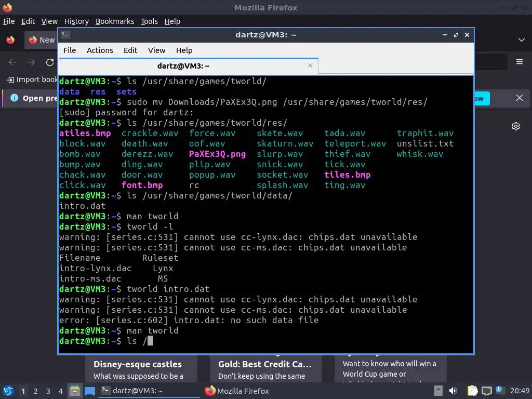Open the Lubuntu start menu icon
This screenshot has height=399, width=532.
(8, 391)
